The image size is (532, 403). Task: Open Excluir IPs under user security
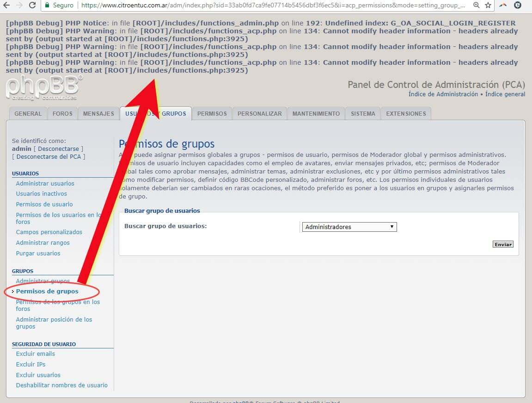pos(31,364)
